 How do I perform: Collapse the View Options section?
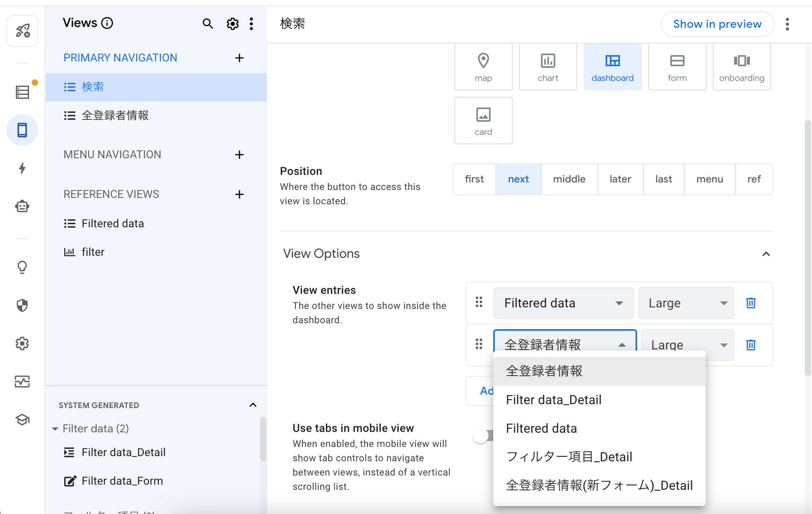(766, 254)
